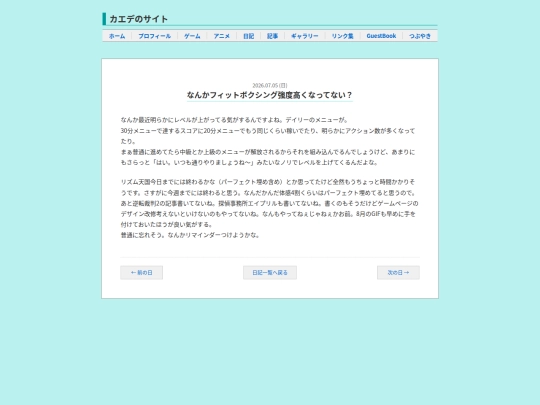
Task: Select the アニメ menu item
Action: tap(221, 36)
